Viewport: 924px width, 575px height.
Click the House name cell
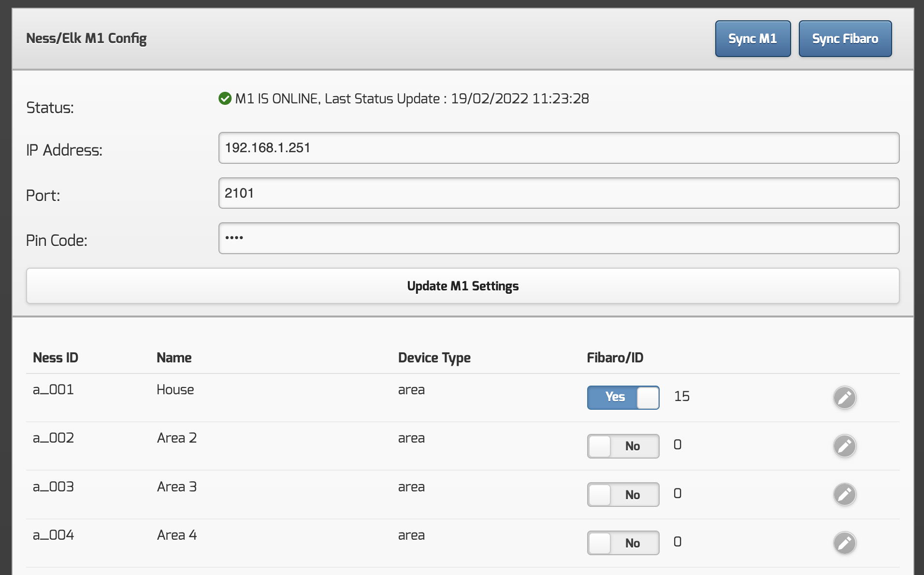tap(175, 389)
